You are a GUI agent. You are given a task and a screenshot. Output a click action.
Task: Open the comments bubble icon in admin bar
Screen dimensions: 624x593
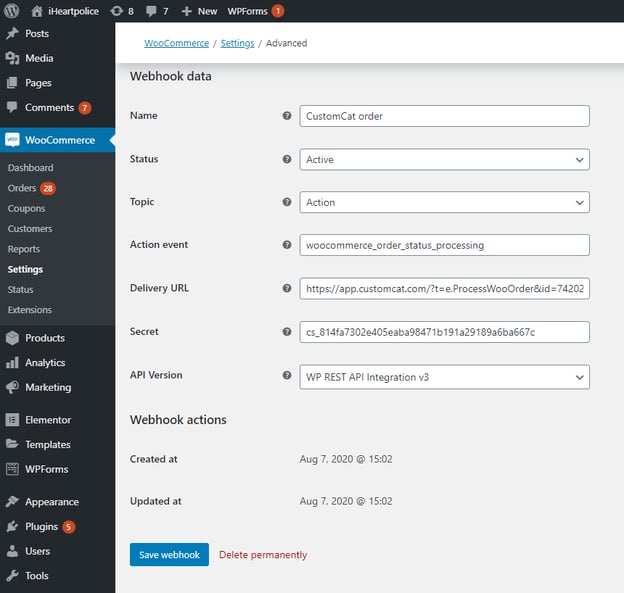151,11
